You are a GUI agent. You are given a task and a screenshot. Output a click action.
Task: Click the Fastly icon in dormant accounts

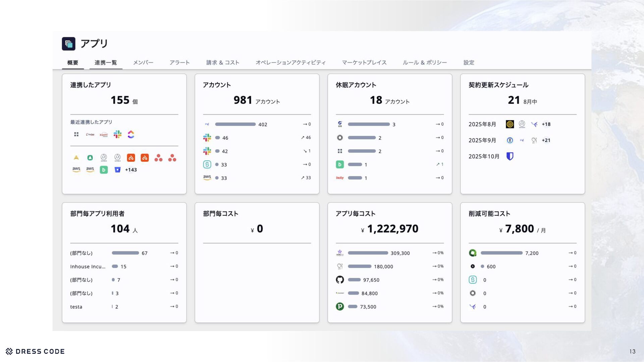point(340,178)
